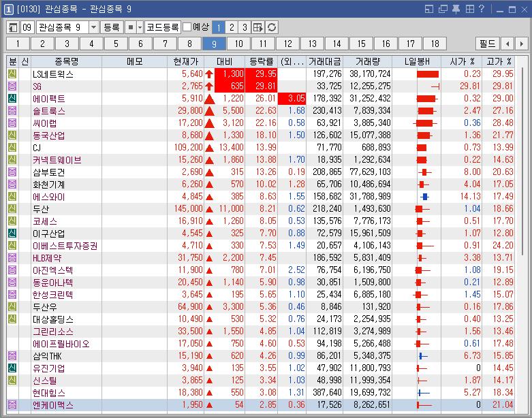Sort by the 현재가 column header

(185, 62)
